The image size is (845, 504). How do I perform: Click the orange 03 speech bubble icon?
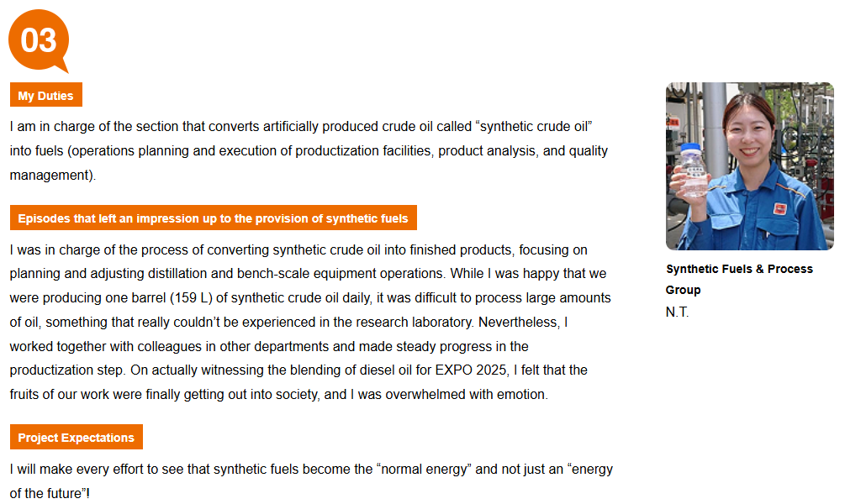pyautogui.click(x=39, y=41)
